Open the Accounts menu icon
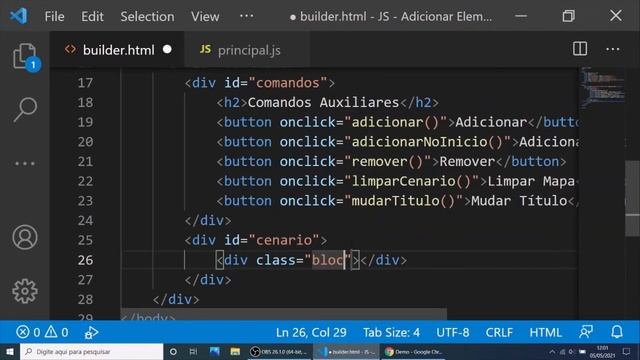Viewport: 640px width, 360px height. point(25,237)
